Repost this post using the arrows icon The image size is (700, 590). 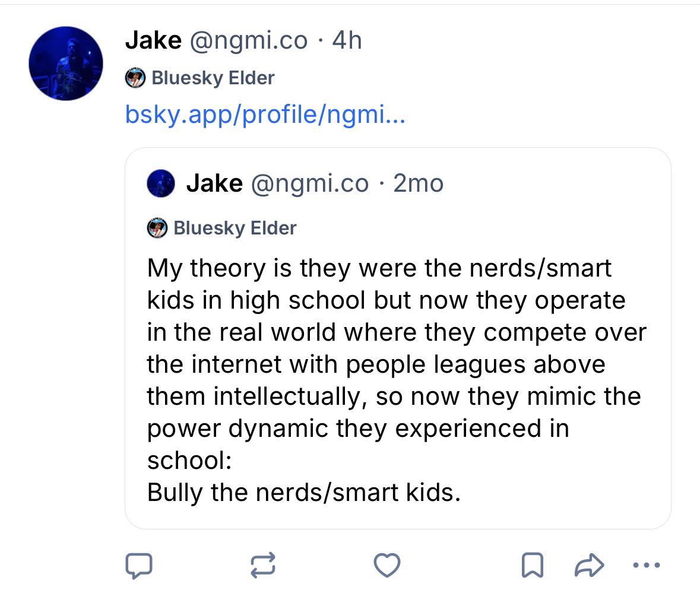(x=264, y=565)
